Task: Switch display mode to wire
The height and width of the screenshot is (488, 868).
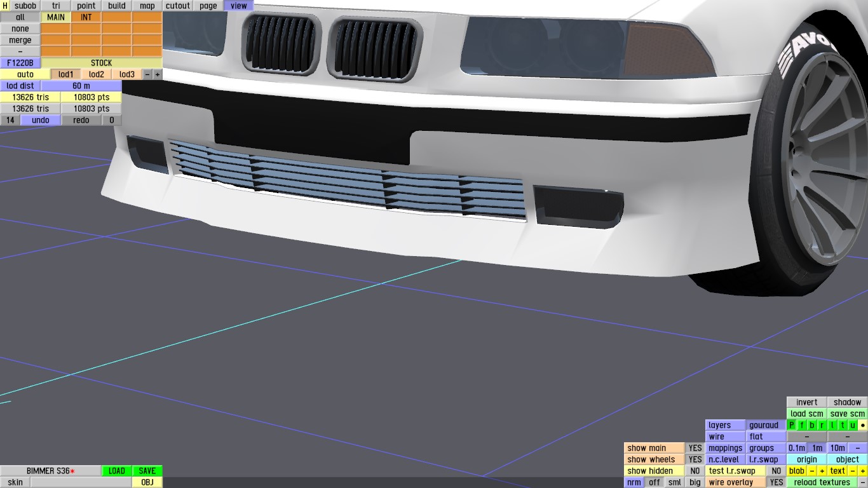Action: [726, 437]
